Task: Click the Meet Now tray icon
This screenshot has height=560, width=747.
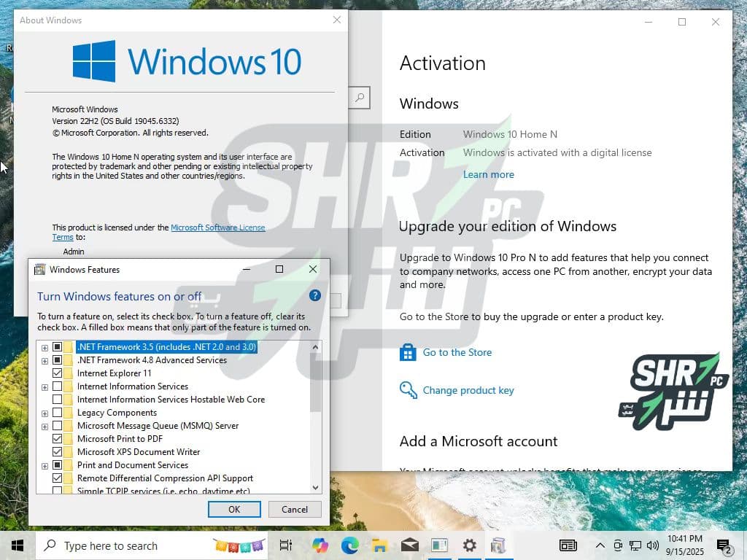Action: 618,545
